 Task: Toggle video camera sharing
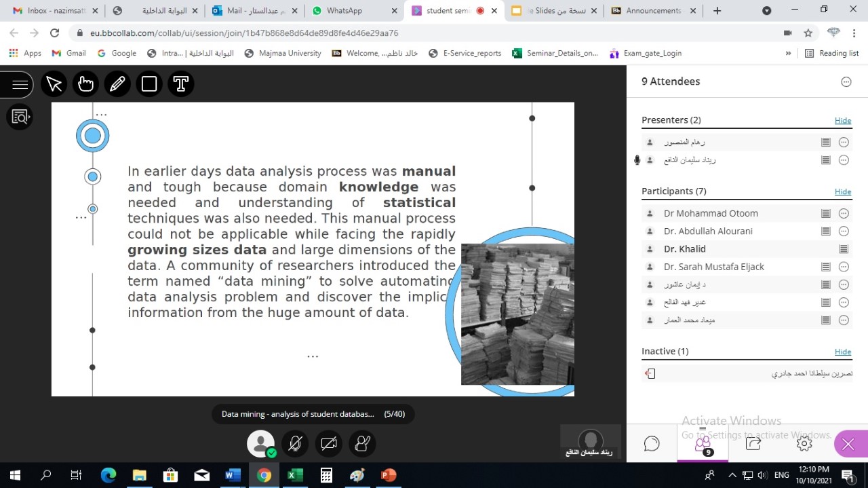tap(329, 444)
